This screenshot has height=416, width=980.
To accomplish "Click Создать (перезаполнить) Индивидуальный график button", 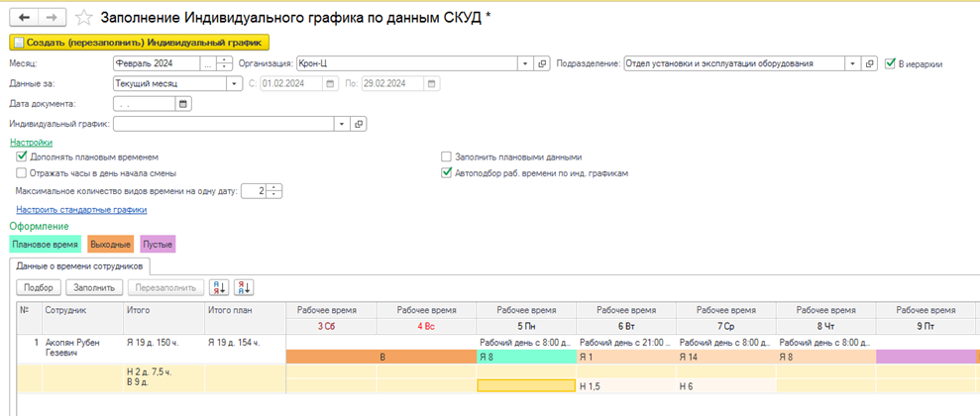I will (x=139, y=42).
